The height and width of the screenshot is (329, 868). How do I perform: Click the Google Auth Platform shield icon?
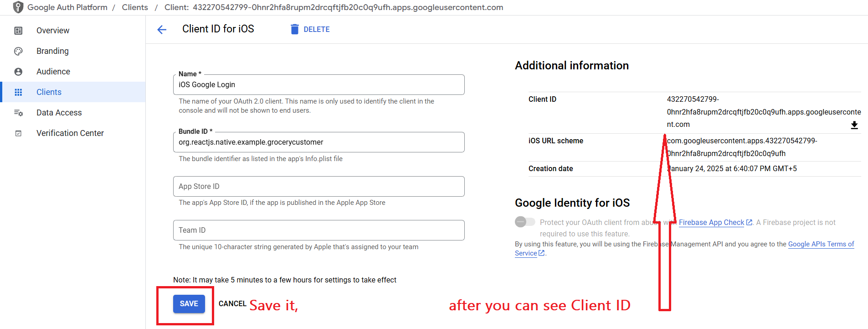pyautogui.click(x=18, y=7)
